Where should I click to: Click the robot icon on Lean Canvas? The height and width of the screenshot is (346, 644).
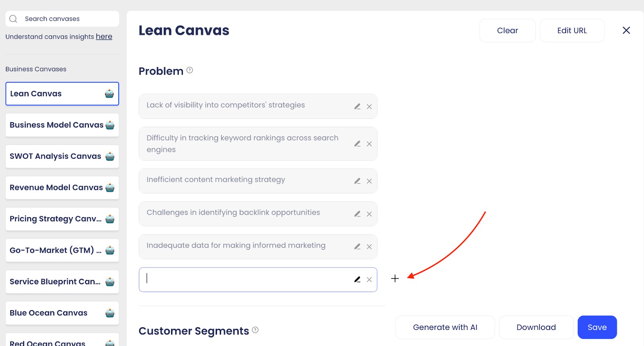(109, 94)
